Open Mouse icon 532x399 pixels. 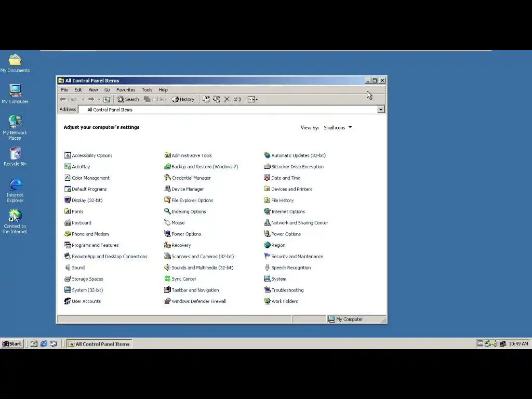(167, 222)
